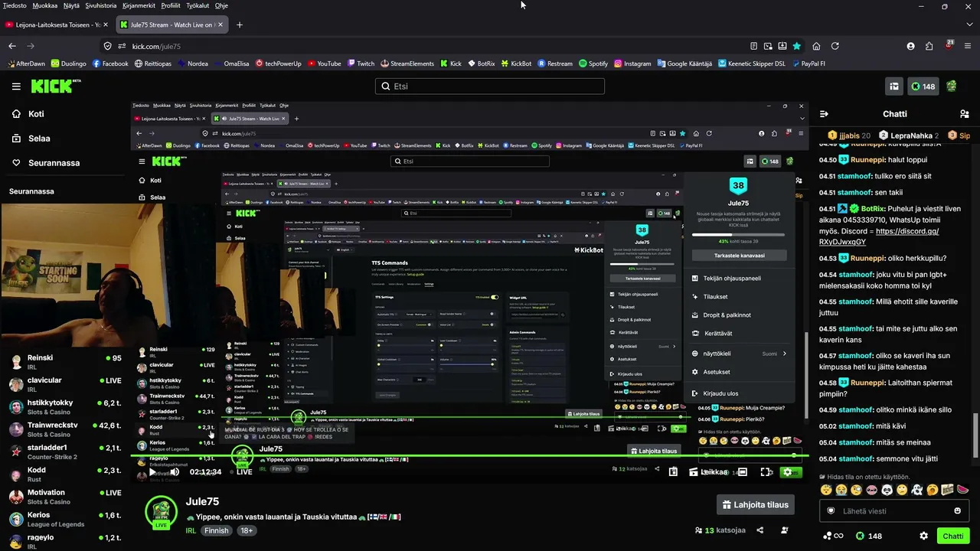Open the Kick shop drops icon in header

pyautogui.click(x=893, y=86)
